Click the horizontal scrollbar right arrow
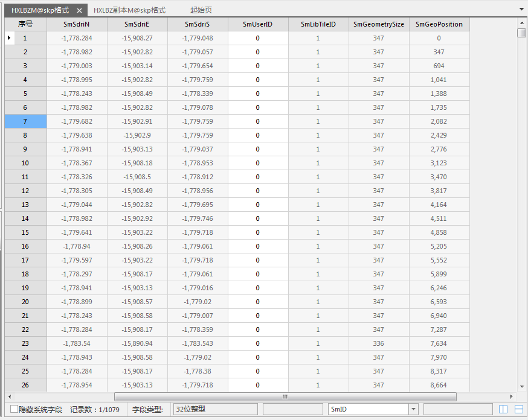 [x=512, y=397]
